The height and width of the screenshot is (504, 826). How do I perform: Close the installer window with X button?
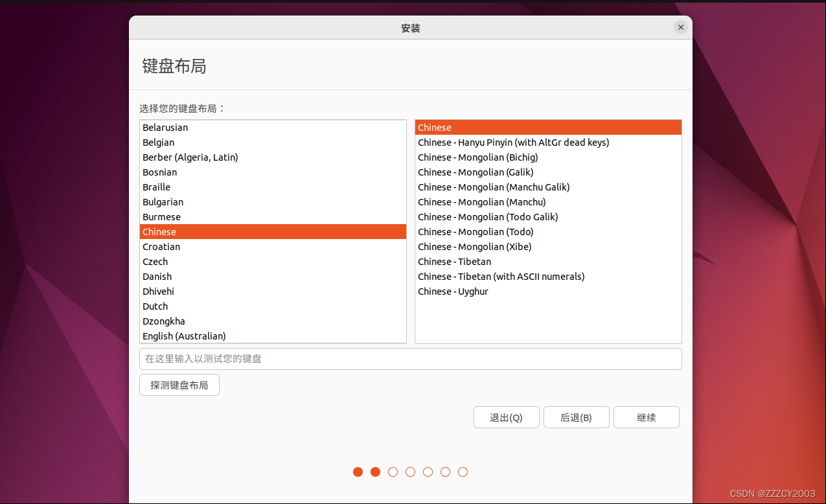click(x=680, y=27)
